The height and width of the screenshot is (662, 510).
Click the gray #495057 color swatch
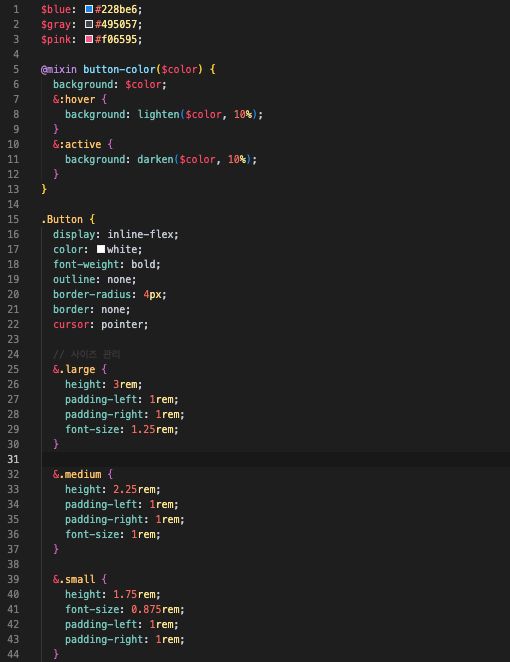[x=89, y=24]
